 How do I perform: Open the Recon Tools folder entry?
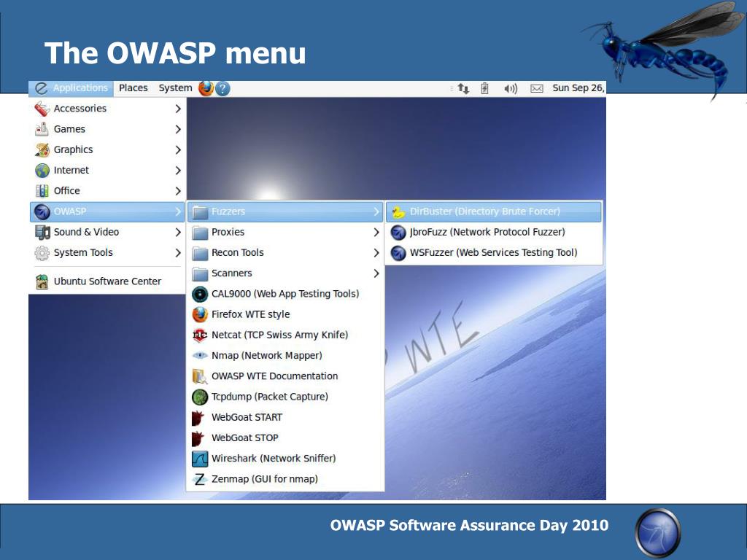285,252
